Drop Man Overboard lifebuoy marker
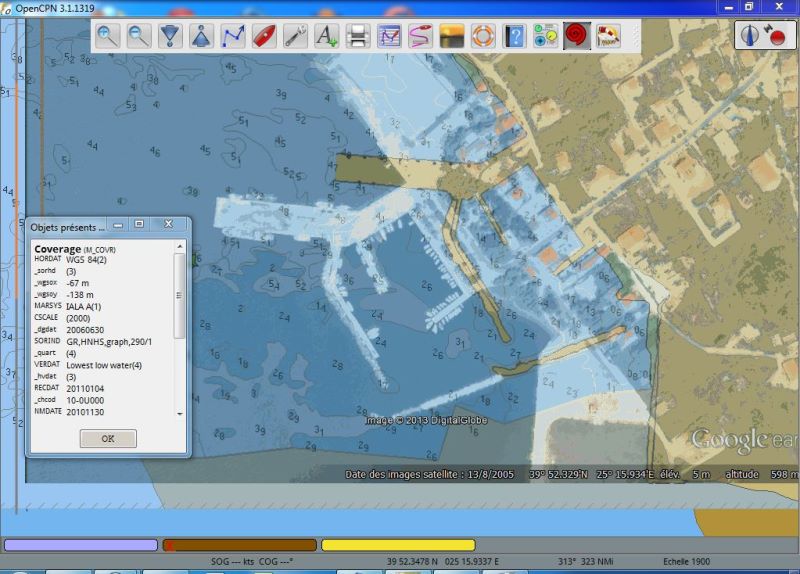The height and width of the screenshot is (574, 800). coord(483,36)
